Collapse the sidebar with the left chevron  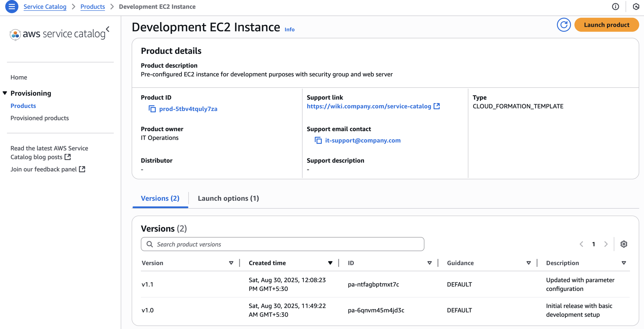point(108,29)
